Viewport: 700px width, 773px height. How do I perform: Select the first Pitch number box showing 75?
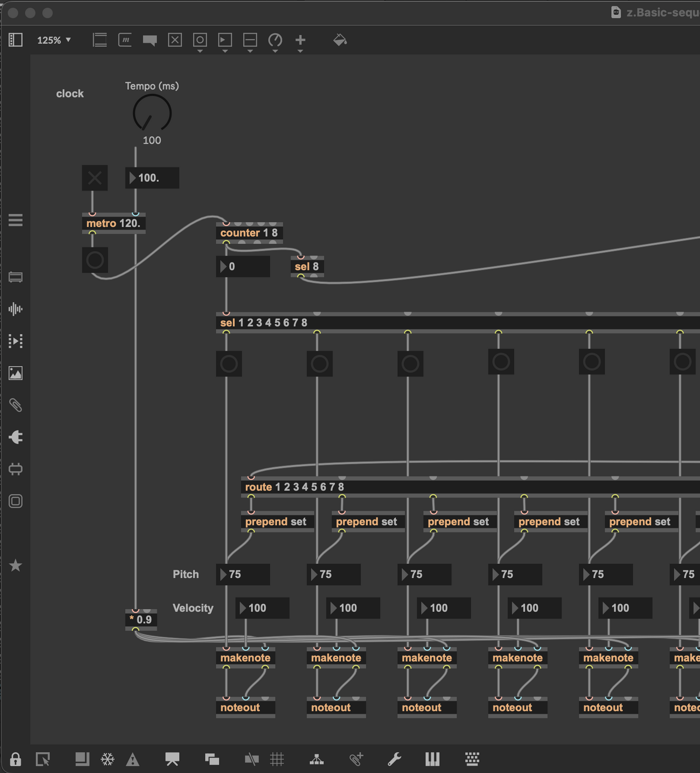click(243, 574)
